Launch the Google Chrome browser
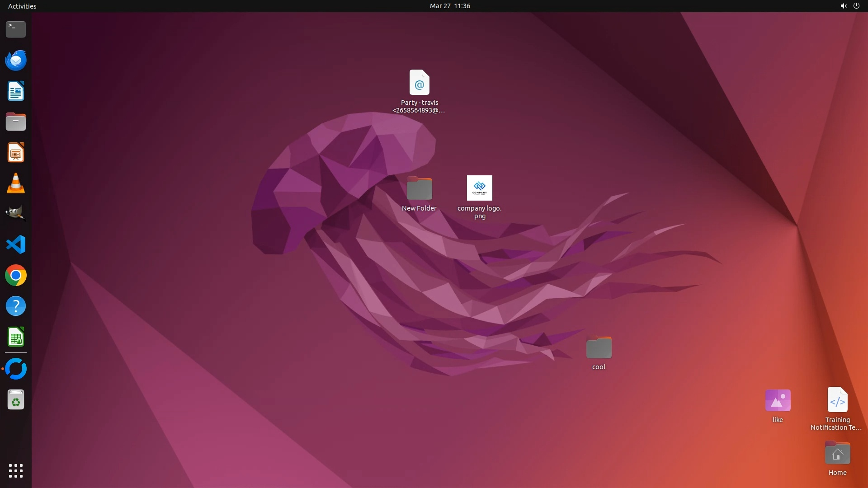 16,276
